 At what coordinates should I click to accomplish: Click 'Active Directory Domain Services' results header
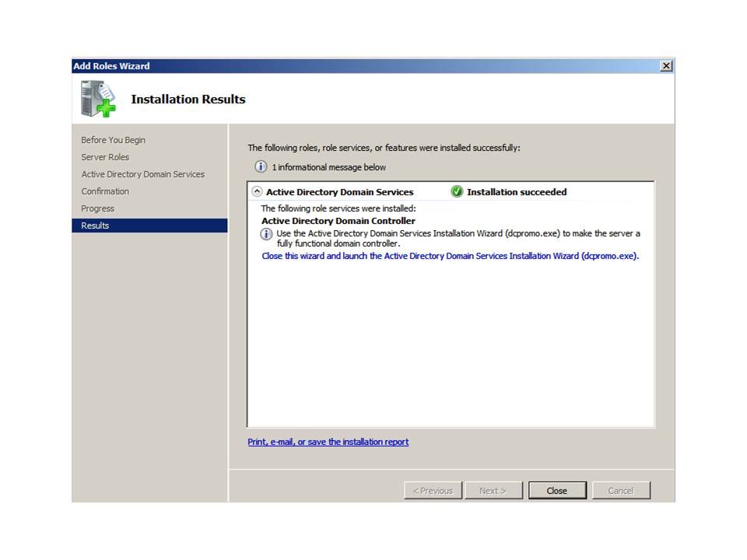(339, 192)
